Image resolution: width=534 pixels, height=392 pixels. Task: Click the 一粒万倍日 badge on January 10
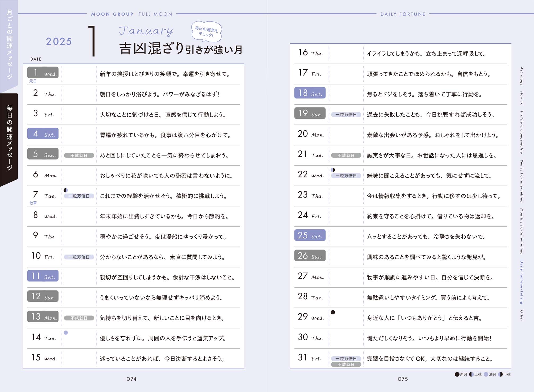coord(79,257)
